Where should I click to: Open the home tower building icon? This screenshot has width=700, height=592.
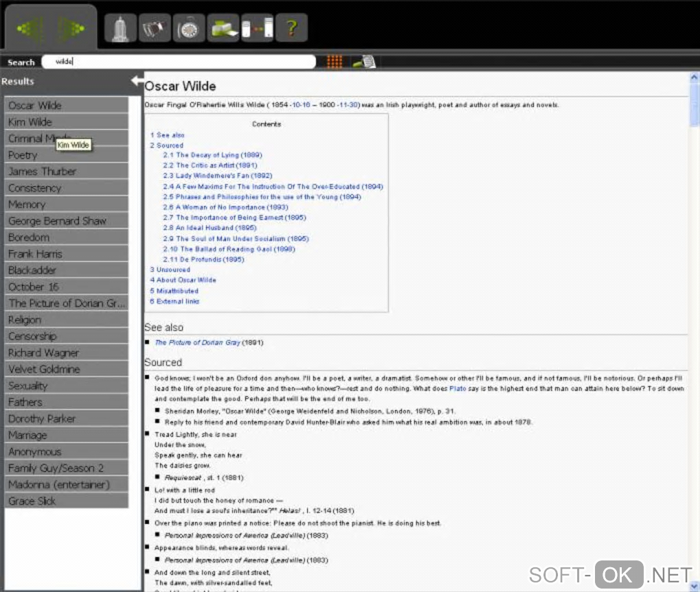click(x=120, y=28)
